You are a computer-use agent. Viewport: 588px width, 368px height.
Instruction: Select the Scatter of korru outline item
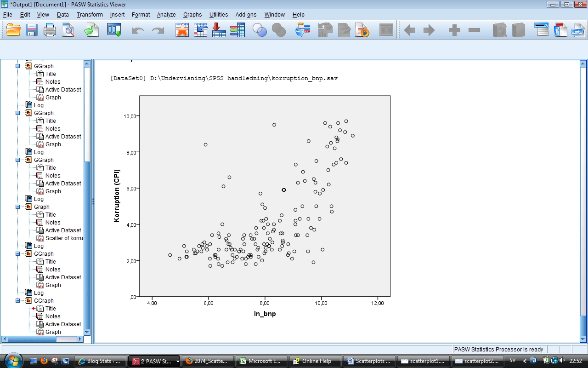click(63, 238)
